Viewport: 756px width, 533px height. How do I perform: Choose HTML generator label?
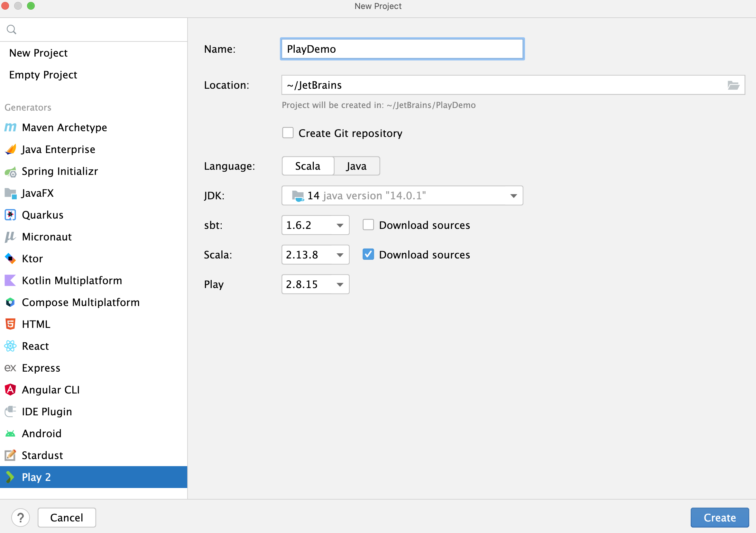pos(36,324)
